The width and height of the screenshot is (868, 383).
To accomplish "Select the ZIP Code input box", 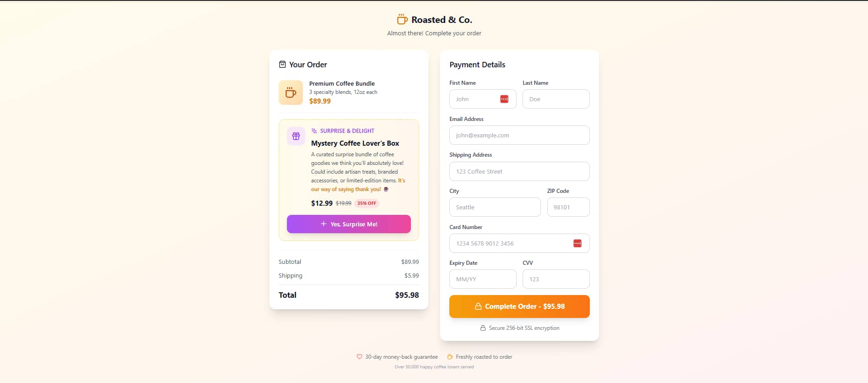I will pyautogui.click(x=568, y=207).
